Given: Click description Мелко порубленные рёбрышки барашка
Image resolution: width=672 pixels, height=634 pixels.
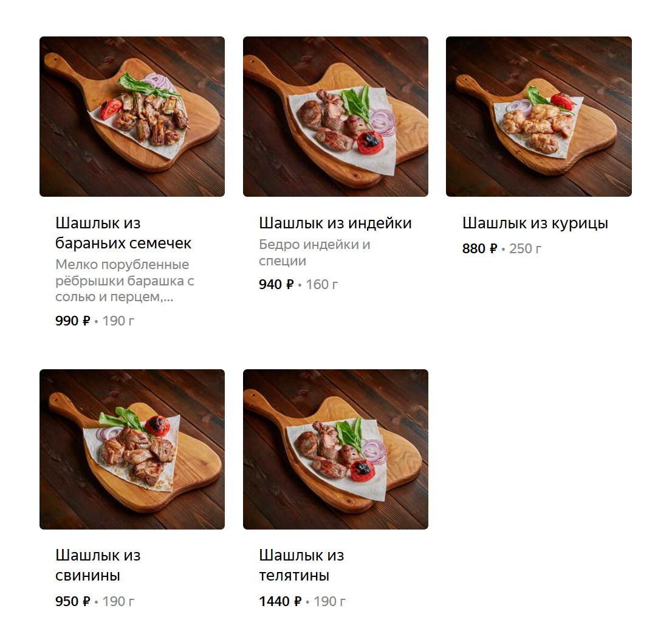Looking at the screenshot, I should click(125, 281).
